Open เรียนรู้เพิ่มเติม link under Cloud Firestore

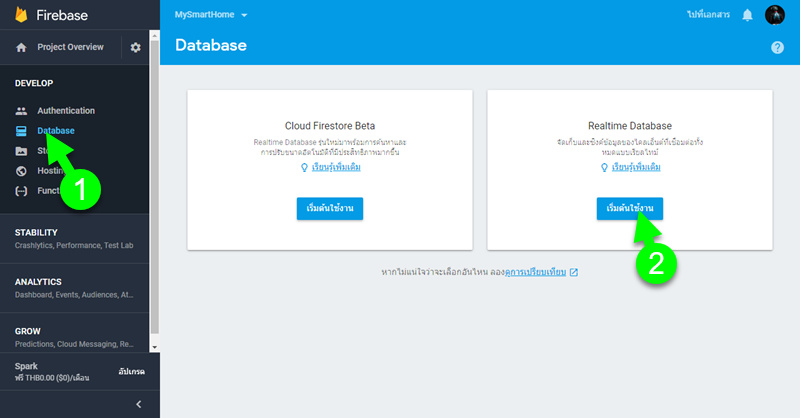pos(336,167)
